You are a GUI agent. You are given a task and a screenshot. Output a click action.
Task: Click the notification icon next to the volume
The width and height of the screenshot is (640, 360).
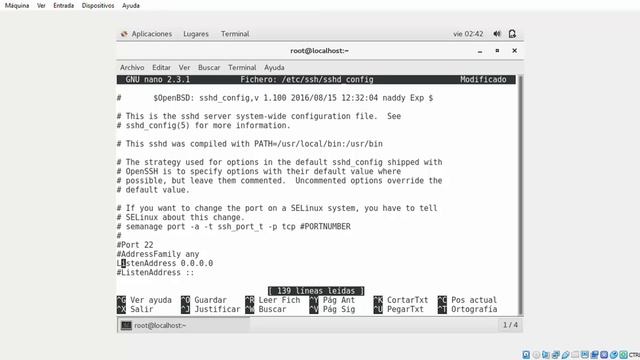tap(512, 34)
